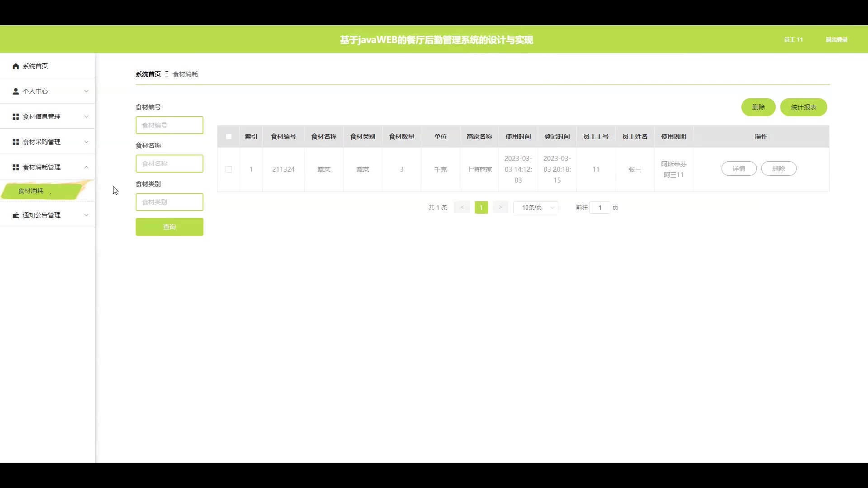
Task: Select the 食材消耗 submenu item
Action: tap(32, 191)
